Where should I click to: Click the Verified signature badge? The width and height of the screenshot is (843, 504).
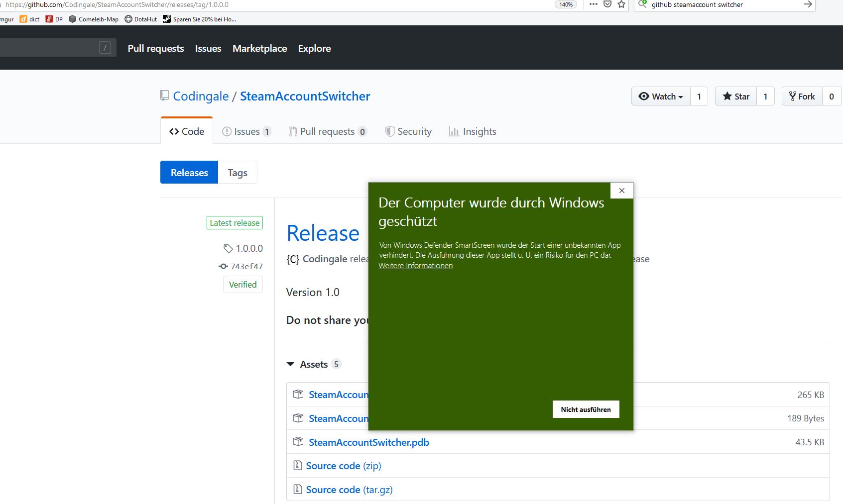243,285
